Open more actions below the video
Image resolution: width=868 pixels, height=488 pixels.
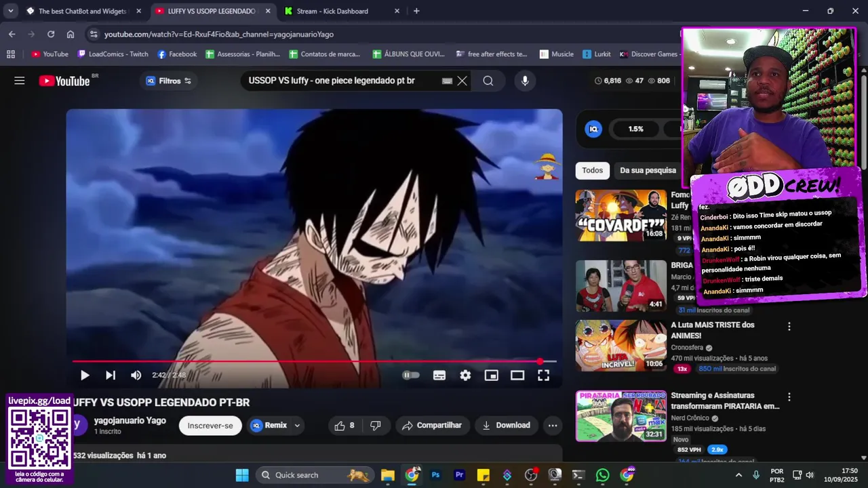pyautogui.click(x=553, y=426)
